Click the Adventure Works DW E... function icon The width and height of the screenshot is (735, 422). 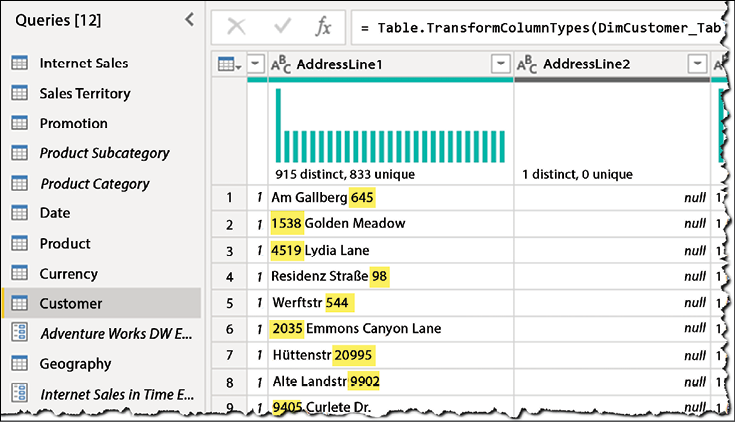click(x=20, y=332)
